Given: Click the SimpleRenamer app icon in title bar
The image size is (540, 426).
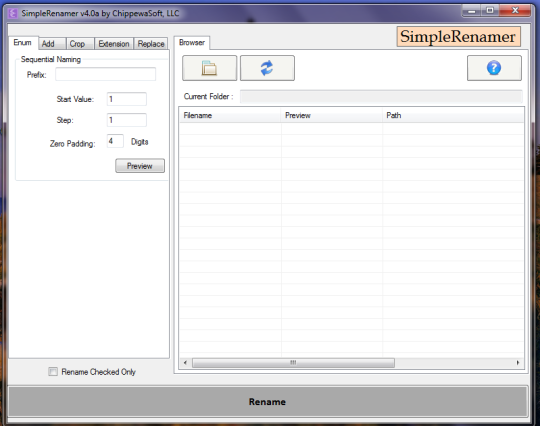Looking at the screenshot, I should (x=13, y=13).
